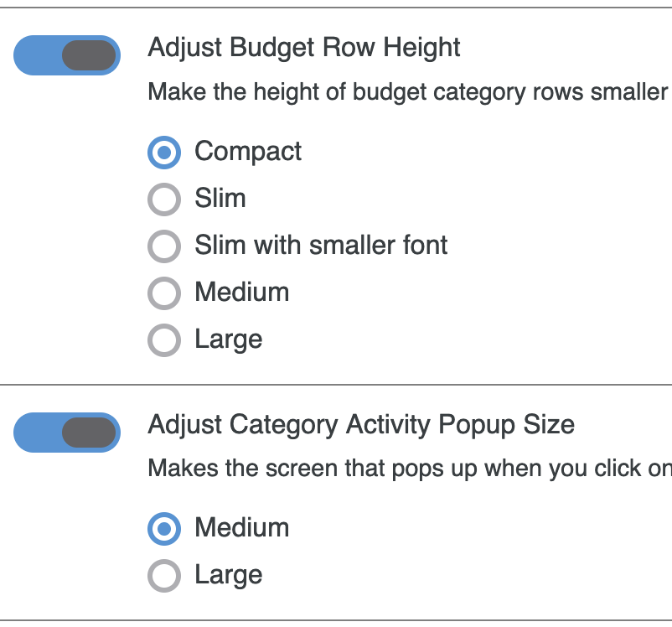Click the Medium label under row height
Viewport: 672px width, 627px height.
click(x=241, y=293)
